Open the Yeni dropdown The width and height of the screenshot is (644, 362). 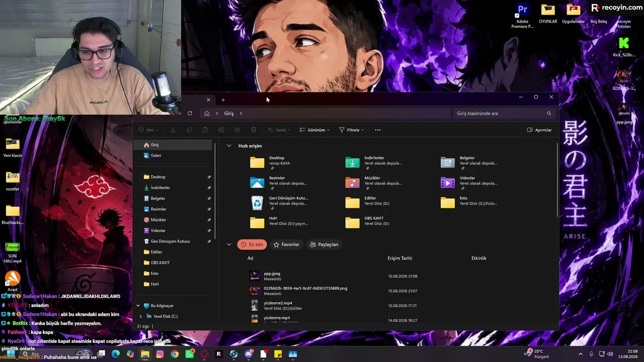pyautogui.click(x=149, y=130)
